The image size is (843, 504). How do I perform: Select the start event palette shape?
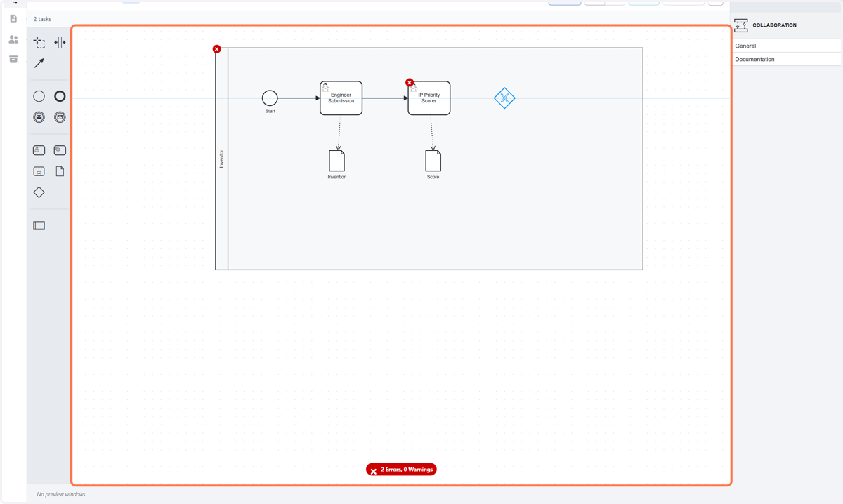click(39, 96)
